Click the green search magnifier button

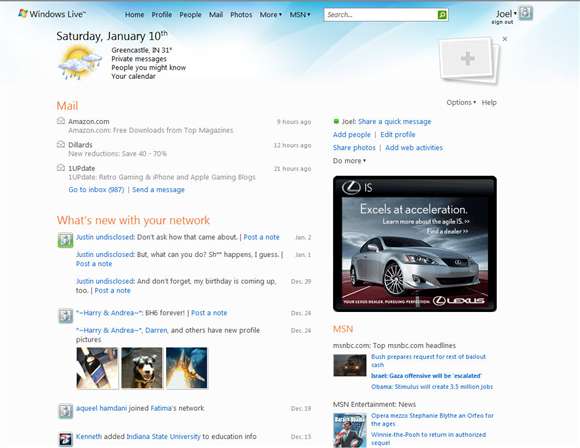pos(442,15)
